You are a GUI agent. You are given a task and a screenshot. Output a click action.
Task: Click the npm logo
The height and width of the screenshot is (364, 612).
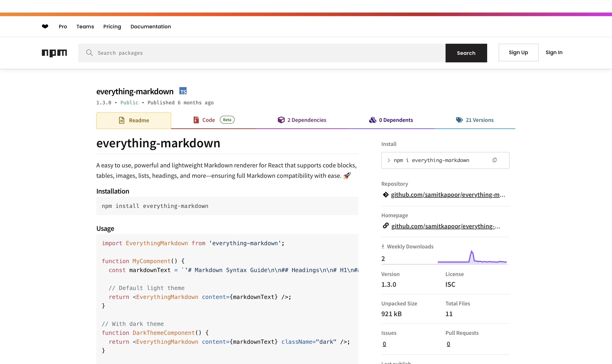pos(54,53)
